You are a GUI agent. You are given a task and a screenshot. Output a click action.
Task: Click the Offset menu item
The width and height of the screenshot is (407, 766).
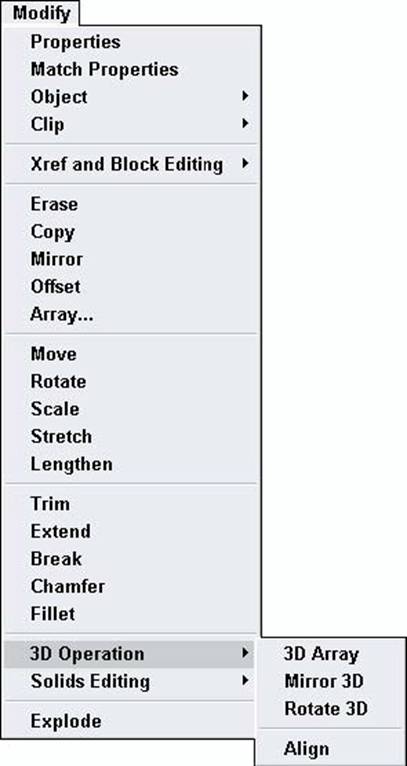pos(130,286)
